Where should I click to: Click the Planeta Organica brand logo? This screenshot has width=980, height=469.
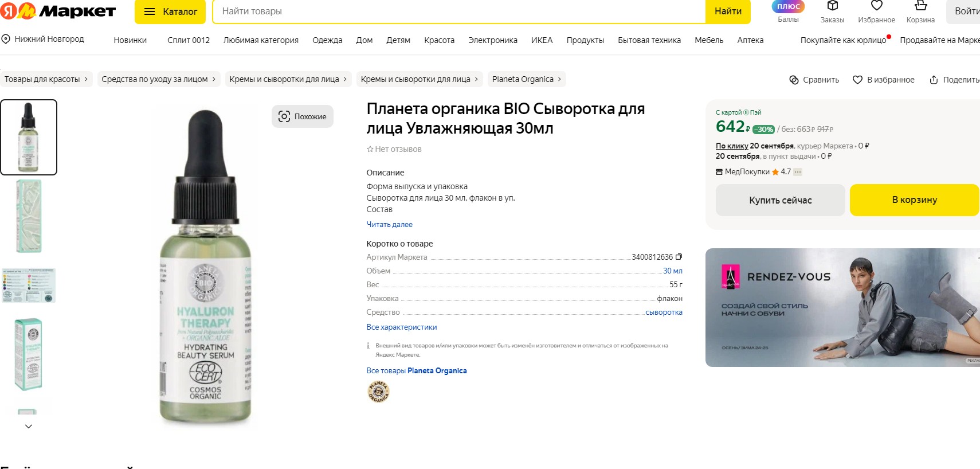378,392
